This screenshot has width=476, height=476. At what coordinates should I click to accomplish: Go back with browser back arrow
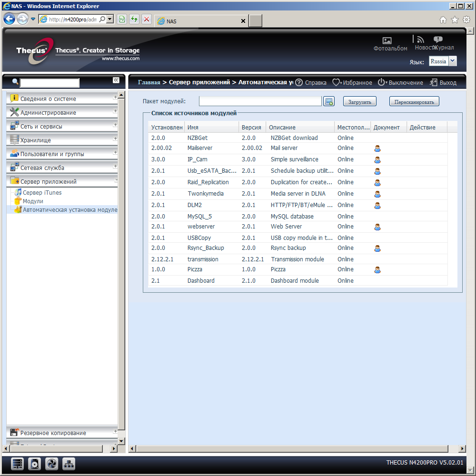tap(10, 19)
